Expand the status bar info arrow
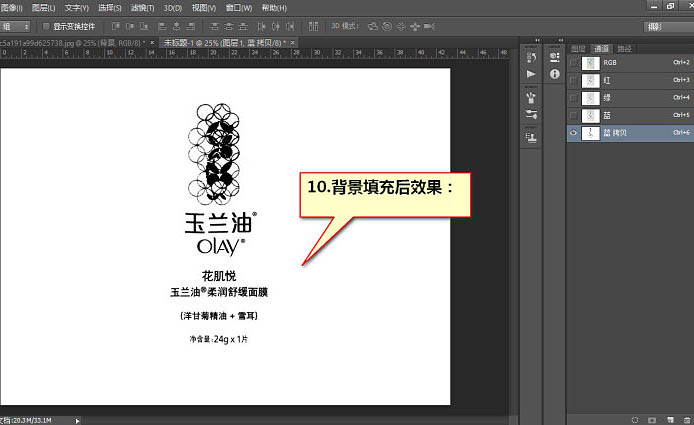Screen dimensions: 694x425 (x=77, y=421)
